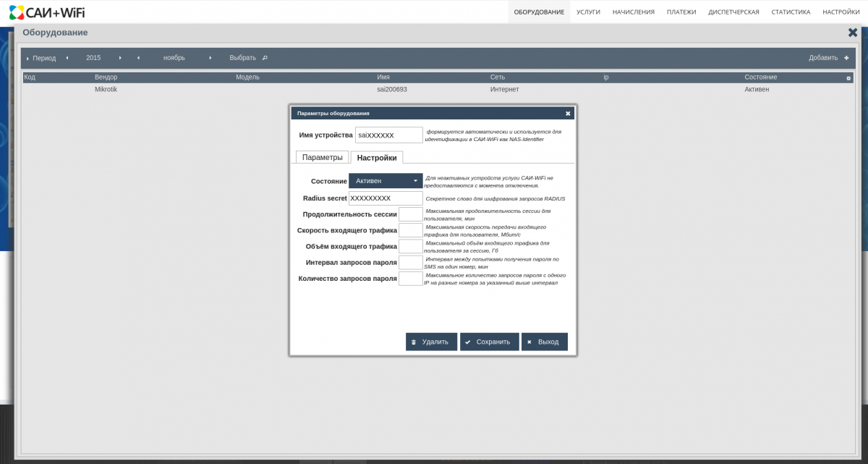Expand the Период selector
The image size is (868, 464).
tap(41, 58)
